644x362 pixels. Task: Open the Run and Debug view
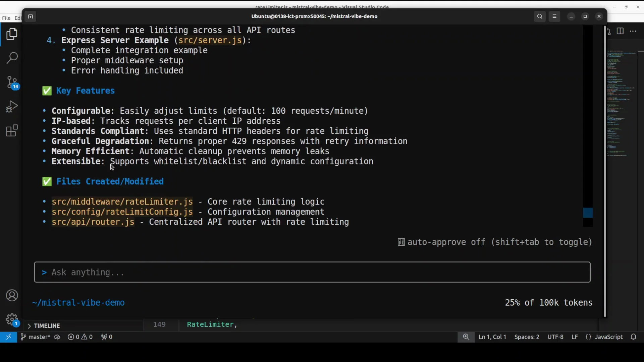pos(12,106)
